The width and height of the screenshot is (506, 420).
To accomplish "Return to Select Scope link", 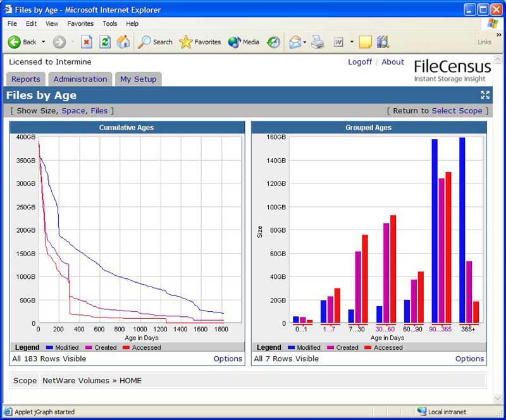I will pos(457,111).
